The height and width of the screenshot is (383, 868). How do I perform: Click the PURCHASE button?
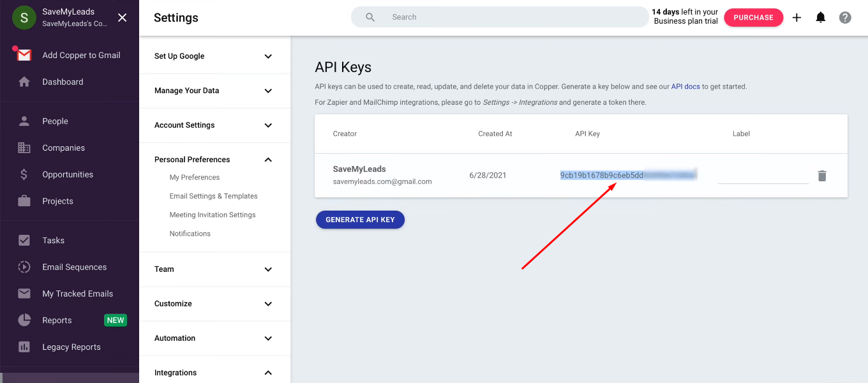tap(753, 18)
